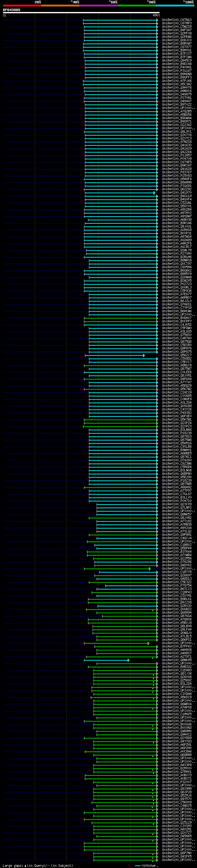Viewport: 197px width, 868px height.
Task: Open hit UniRef100_C6TN10
Action: point(177,20)
